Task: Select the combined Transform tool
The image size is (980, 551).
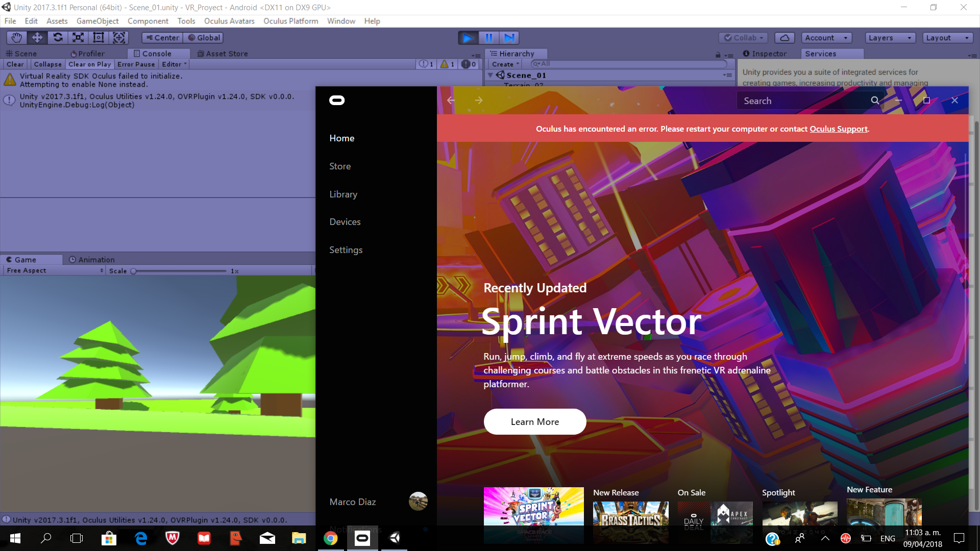Action: coord(119,38)
